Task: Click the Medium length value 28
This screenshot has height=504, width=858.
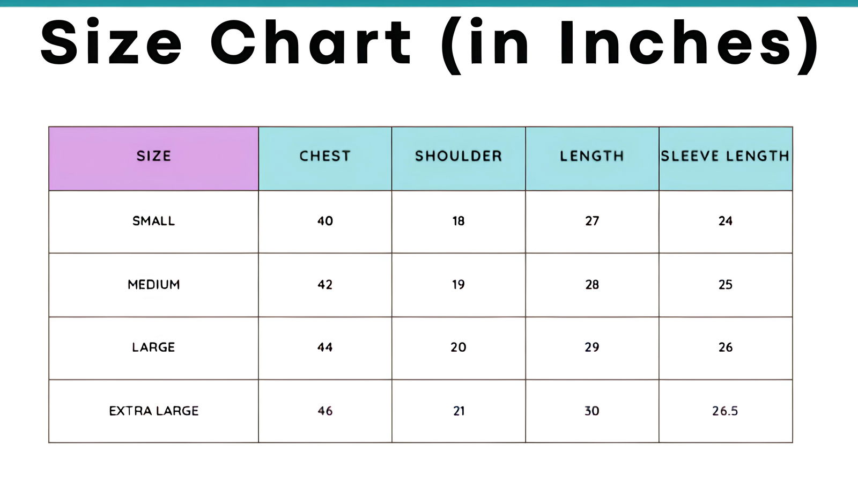Action: (592, 285)
